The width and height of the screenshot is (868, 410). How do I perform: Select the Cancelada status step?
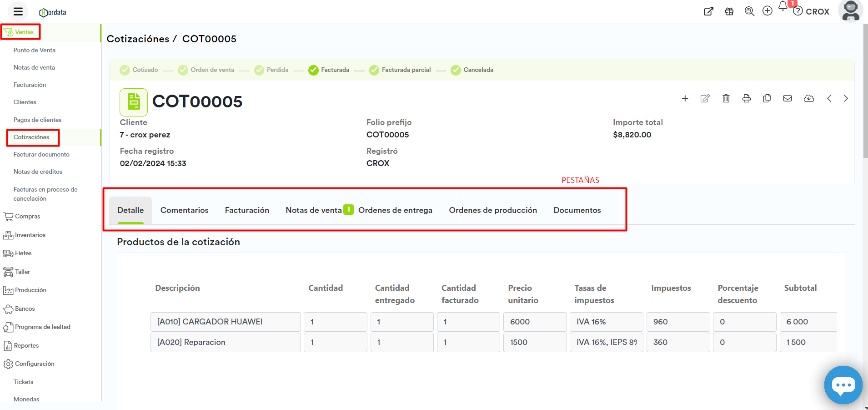tap(472, 70)
